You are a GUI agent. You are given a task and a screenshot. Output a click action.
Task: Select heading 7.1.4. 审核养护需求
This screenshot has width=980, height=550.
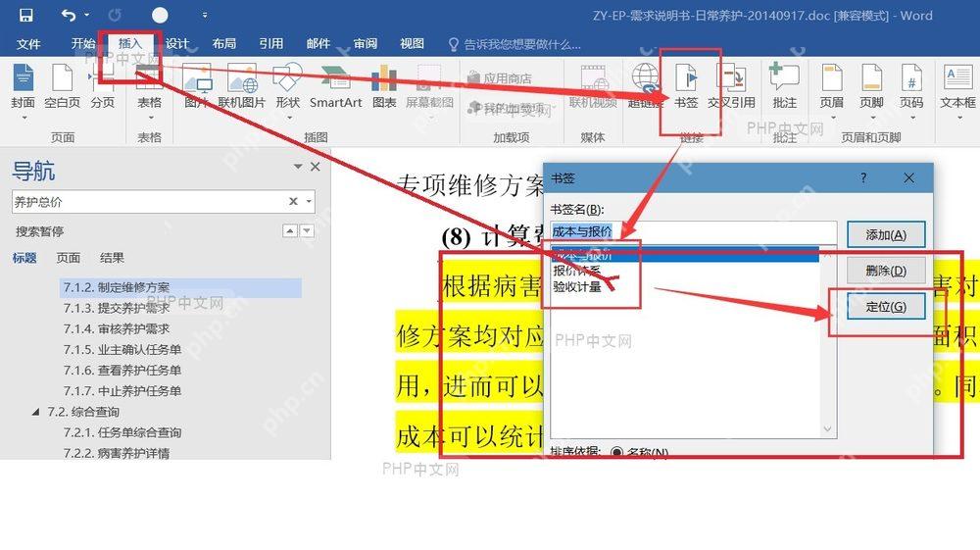coord(117,328)
